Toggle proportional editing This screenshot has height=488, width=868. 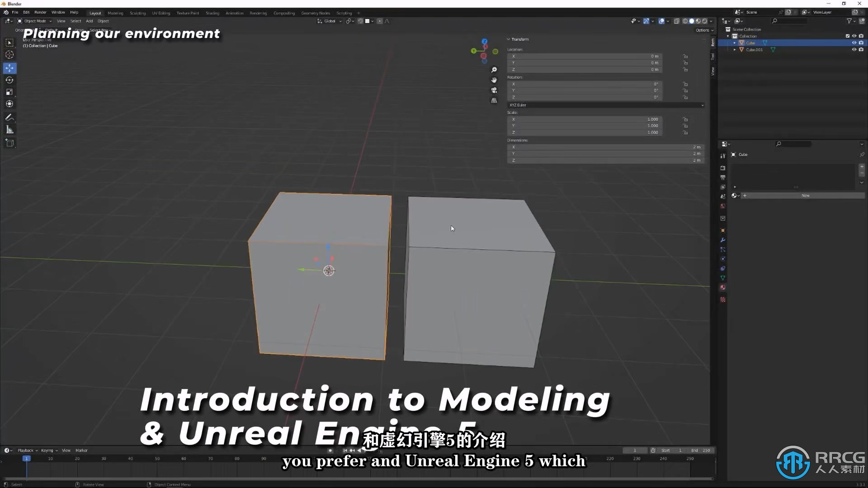pos(379,21)
